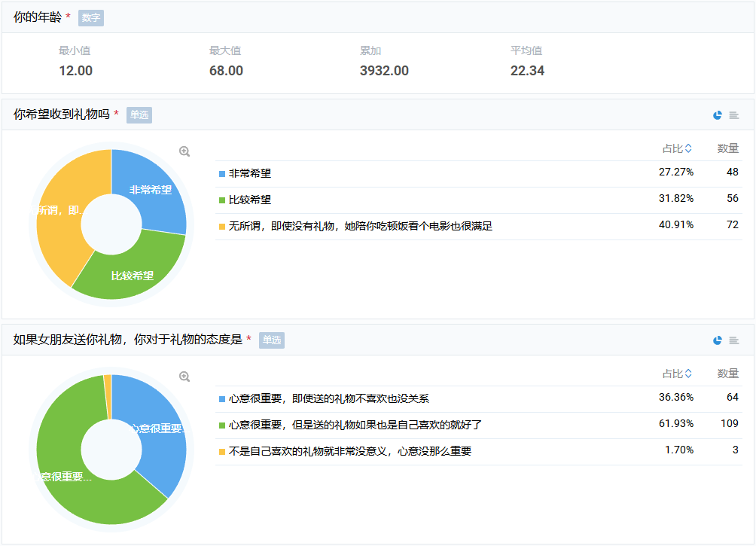
Task: Click question title 如果女朋友送你礼物
Action: tap(128, 340)
